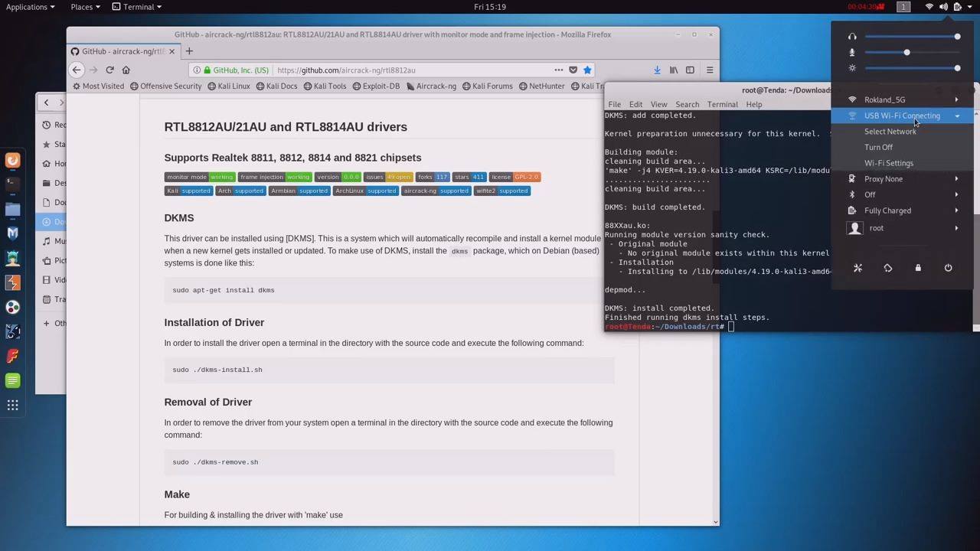Viewport: 980px width, 551px height.
Task: Go back in Files window
Action: pos(46,103)
